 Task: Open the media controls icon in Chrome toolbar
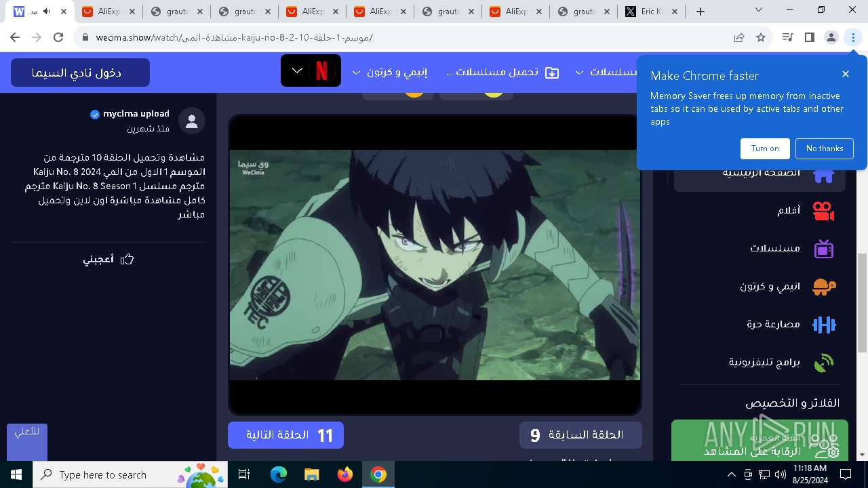click(787, 38)
